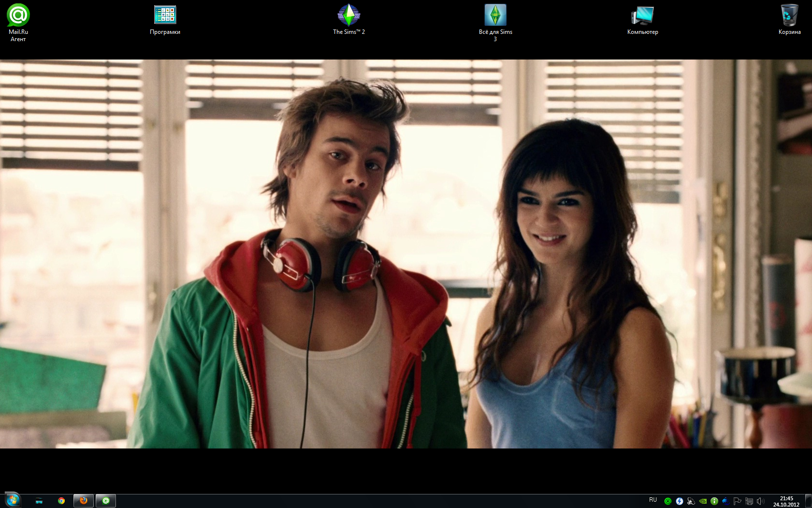The height and width of the screenshot is (508, 812).
Task: Open the Windows Start menu orb
Action: click(12, 500)
